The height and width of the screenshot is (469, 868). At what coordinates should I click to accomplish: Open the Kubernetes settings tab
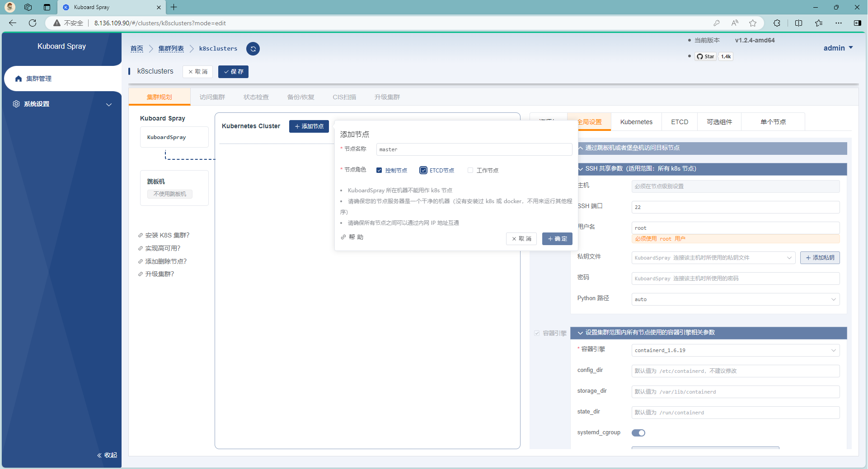(x=636, y=122)
